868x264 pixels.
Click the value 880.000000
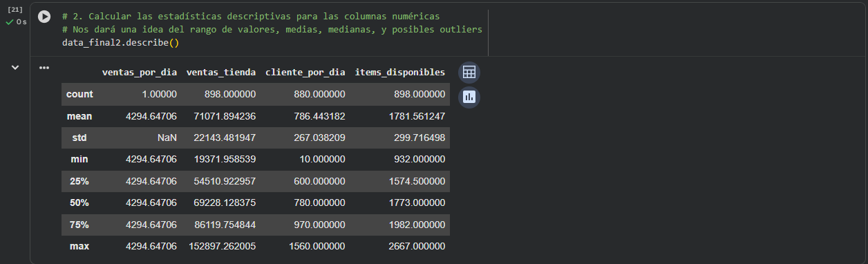(x=319, y=94)
